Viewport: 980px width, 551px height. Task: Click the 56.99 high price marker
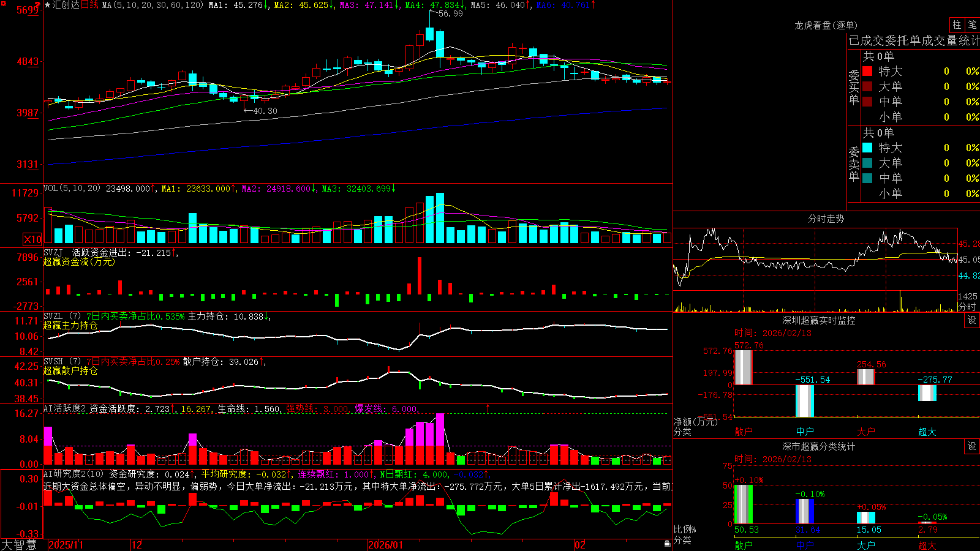pos(451,13)
